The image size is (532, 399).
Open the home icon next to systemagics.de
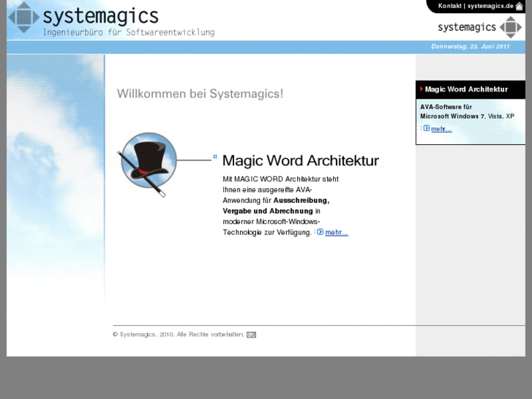point(519,6)
